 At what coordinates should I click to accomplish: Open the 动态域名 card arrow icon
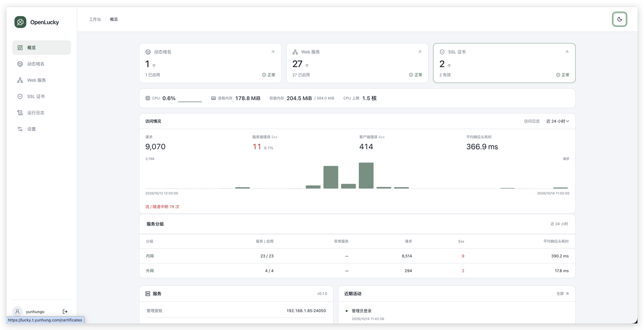point(273,52)
